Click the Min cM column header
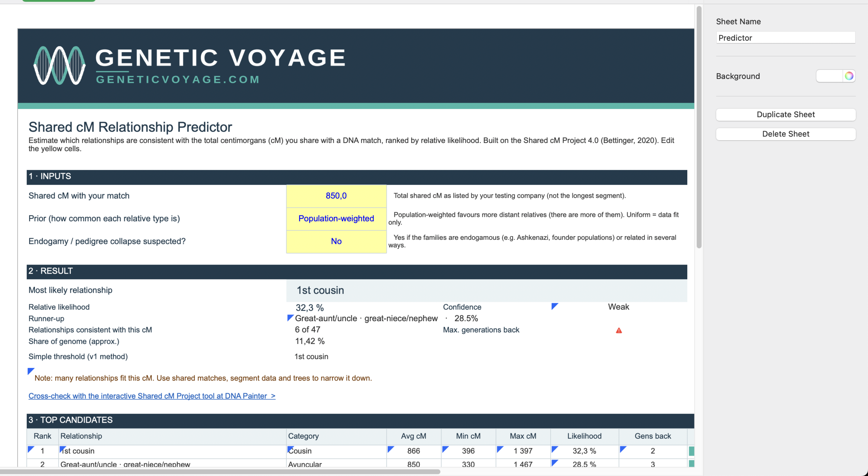 click(x=468, y=436)
